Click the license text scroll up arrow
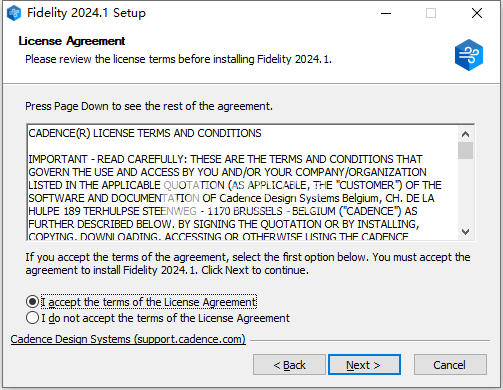This screenshot has width=503, height=390. pyautogui.click(x=465, y=134)
